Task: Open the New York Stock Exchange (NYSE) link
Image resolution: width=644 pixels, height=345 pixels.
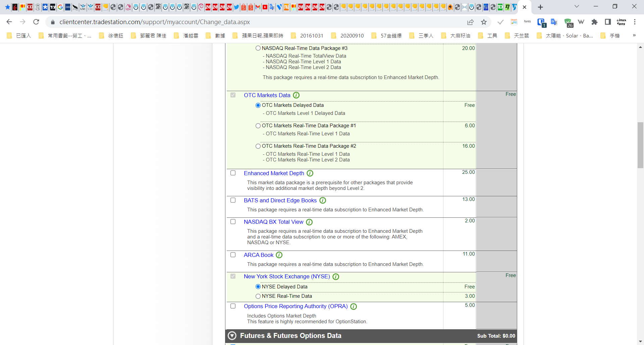Action: tap(287, 277)
